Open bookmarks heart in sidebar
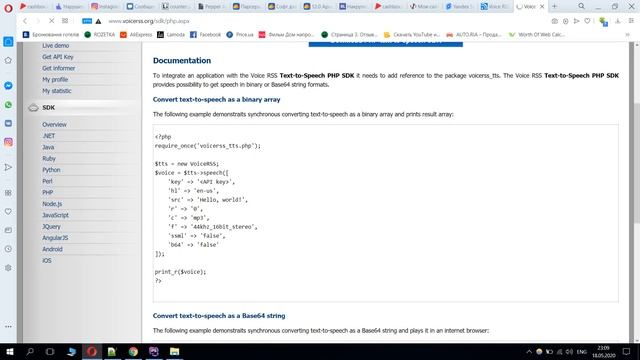This screenshot has width=640, height=360. pos(8,211)
